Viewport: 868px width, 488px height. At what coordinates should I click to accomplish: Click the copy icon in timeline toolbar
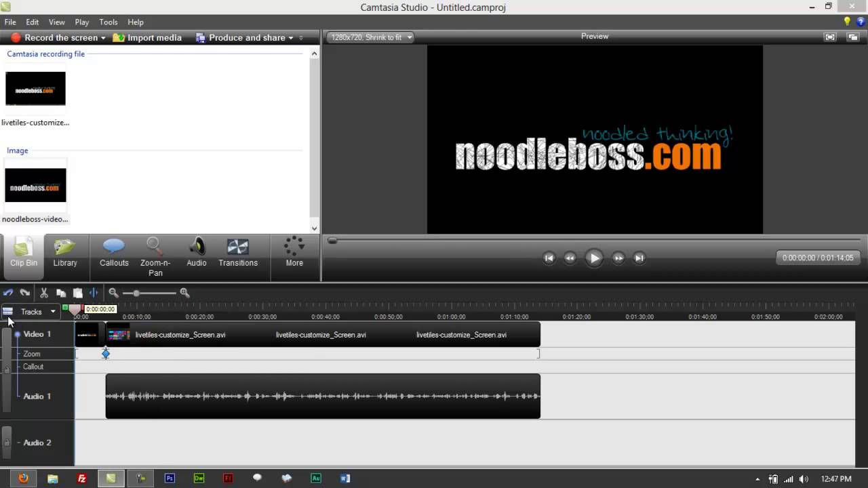[61, 293]
